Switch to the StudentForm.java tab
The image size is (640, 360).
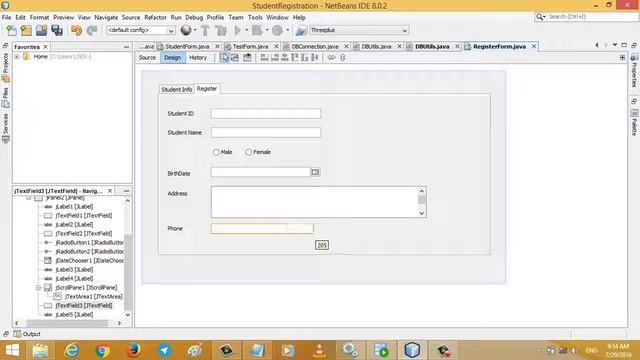(187, 47)
